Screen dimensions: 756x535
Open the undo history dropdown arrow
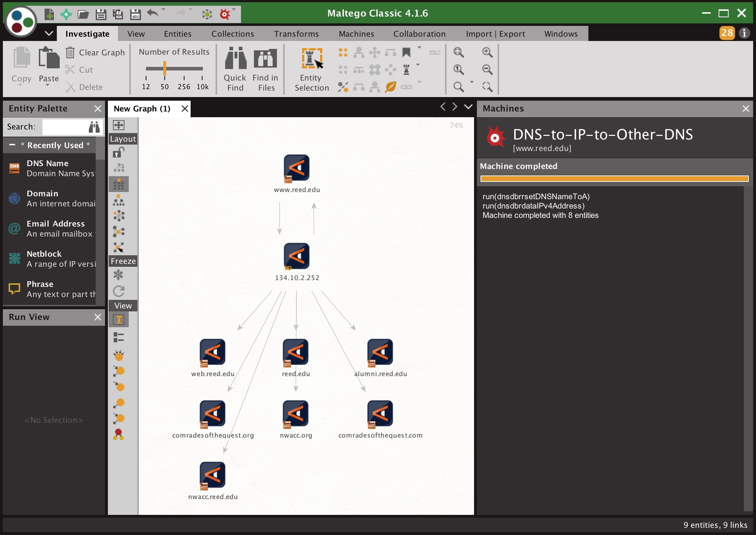click(x=163, y=9)
